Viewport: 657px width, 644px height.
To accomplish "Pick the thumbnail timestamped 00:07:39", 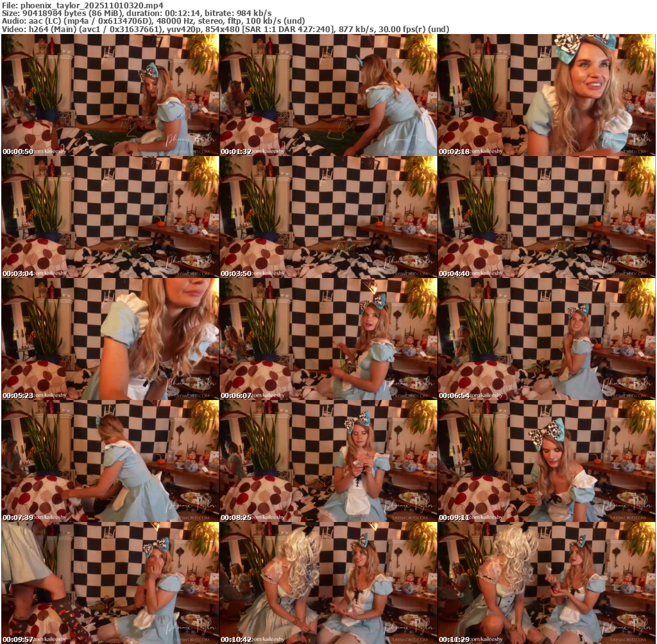I will (110, 461).
